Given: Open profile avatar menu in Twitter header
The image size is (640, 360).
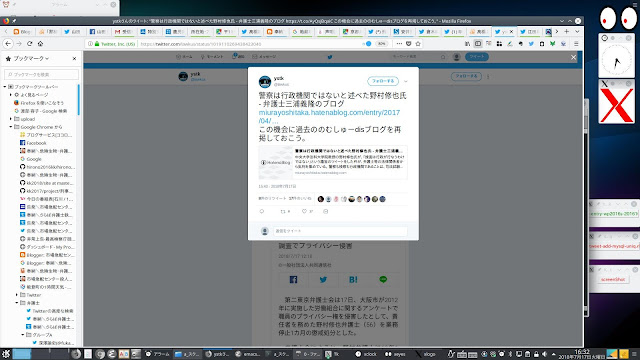Looking at the screenshot, I should pos(457,57).
